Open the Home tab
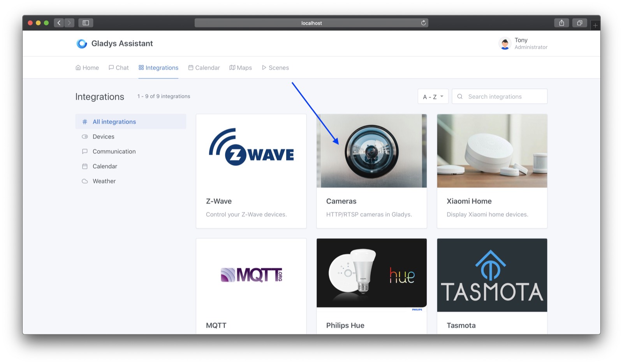 tap(87, 68)
